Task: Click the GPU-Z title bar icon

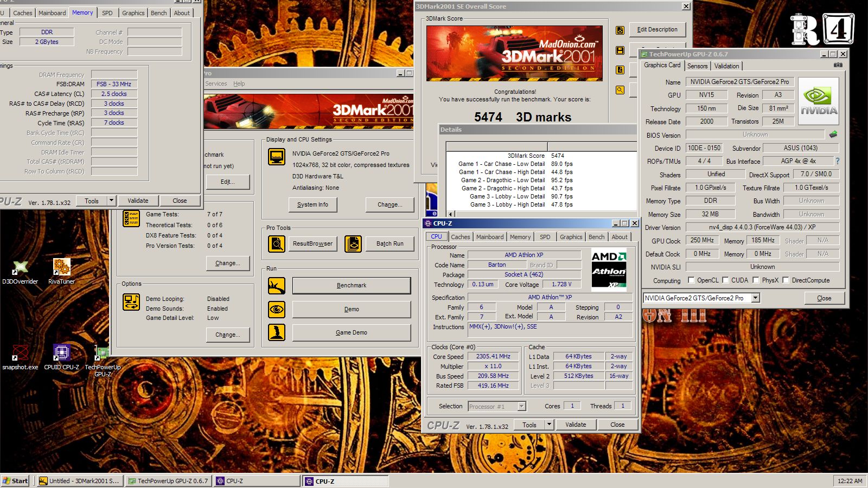Action: pyautogui.click(x=644, y=54)
